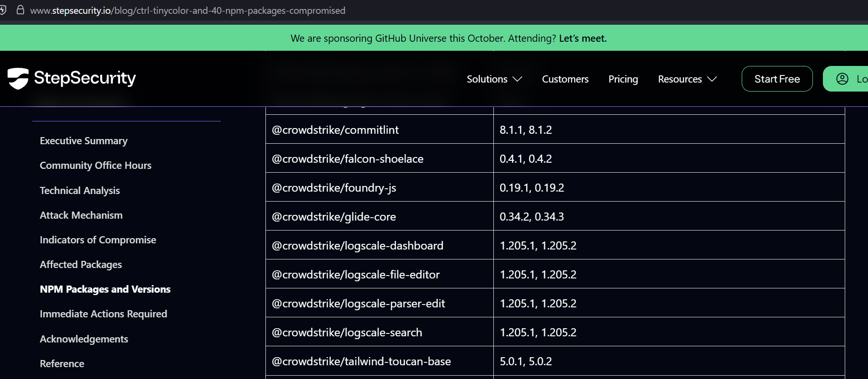Jump to Indicators of Compromise section
This screenshot has height=379, width=868.
(98, 240)
